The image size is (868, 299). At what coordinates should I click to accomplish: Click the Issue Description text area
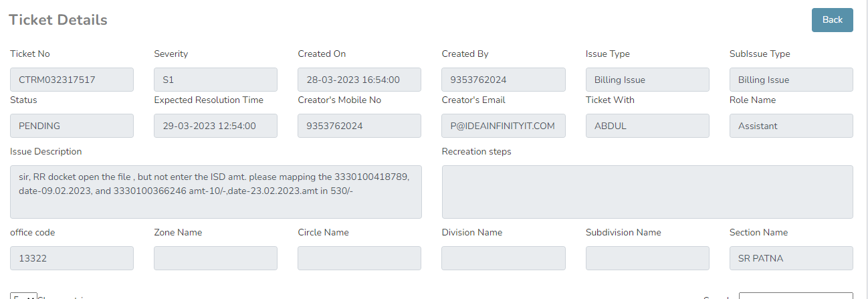[x=215, y=192]
